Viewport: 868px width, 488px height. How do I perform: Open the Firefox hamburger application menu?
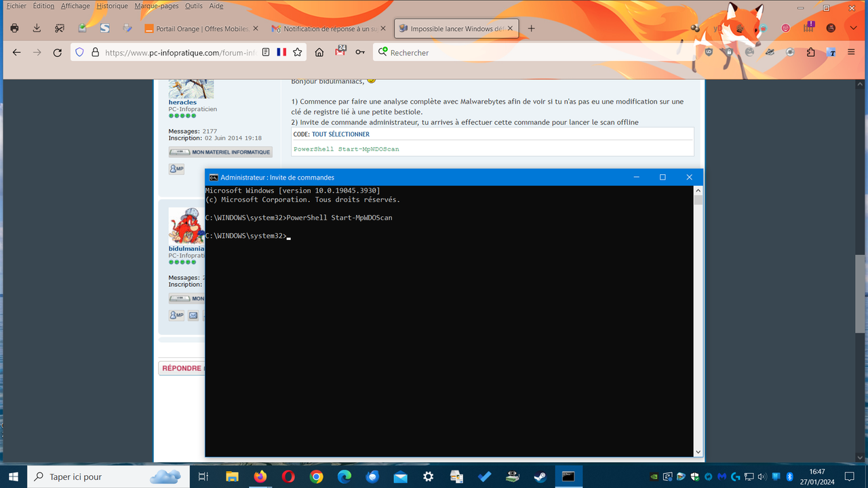(x=851, y=52)
